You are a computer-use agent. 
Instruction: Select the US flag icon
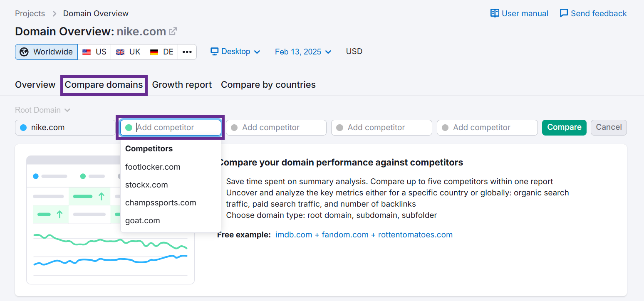[x=87, y=52]
